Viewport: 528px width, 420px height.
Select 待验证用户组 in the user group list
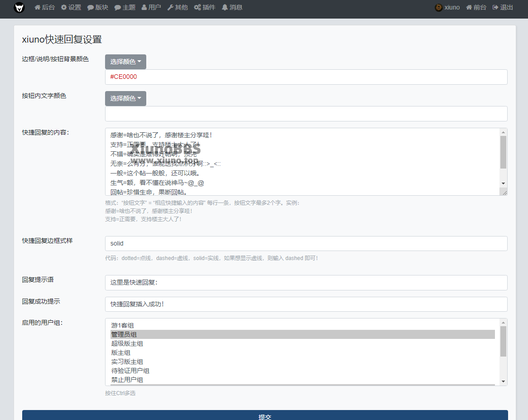[x=303, y=371]
